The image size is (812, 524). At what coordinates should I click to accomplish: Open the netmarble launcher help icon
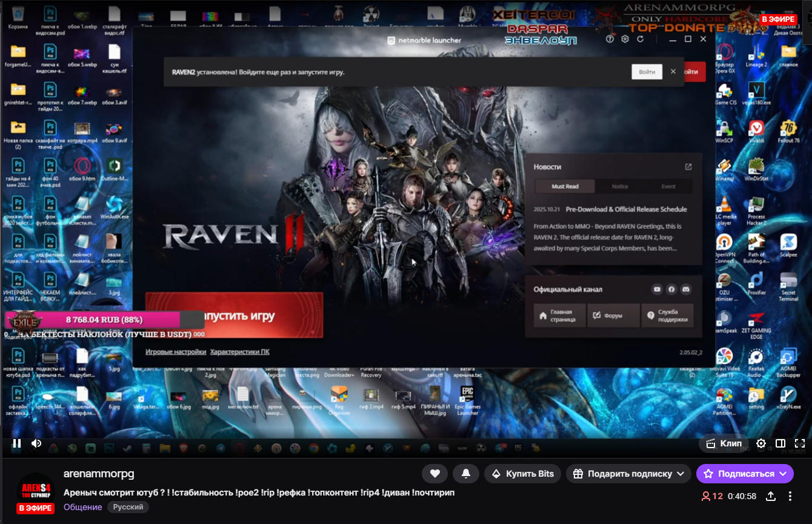click(610, 39)
